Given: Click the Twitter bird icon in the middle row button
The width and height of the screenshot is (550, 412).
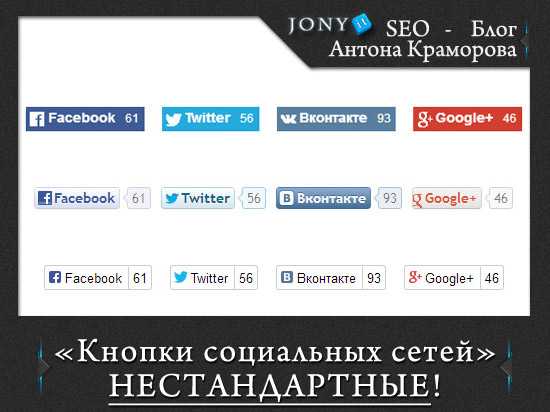Looking at the screenshot, I should pos(172,198).
